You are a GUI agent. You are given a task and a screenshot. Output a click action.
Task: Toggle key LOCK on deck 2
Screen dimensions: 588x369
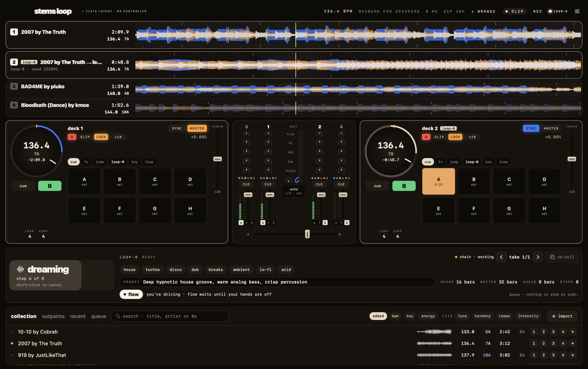(x=455, y=137)
